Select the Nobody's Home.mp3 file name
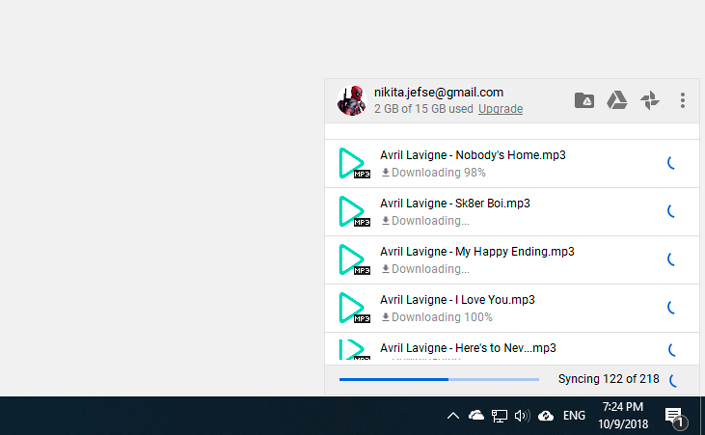The width and height of the screenshot is (705, 435). point(473,155)
